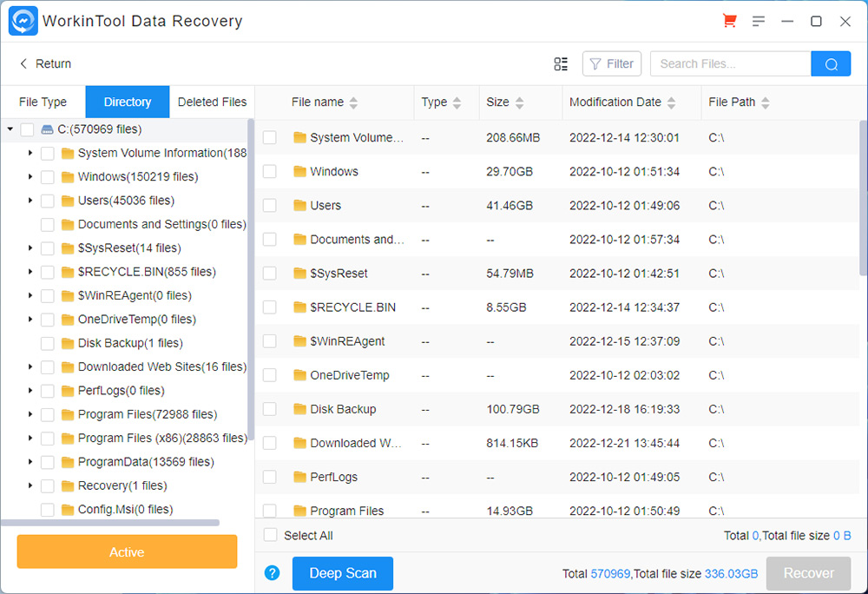This screenshot has width=868, height=594.
Task: Click the $SysReset folder icon in file list
Action: click(x=299, y=274)
